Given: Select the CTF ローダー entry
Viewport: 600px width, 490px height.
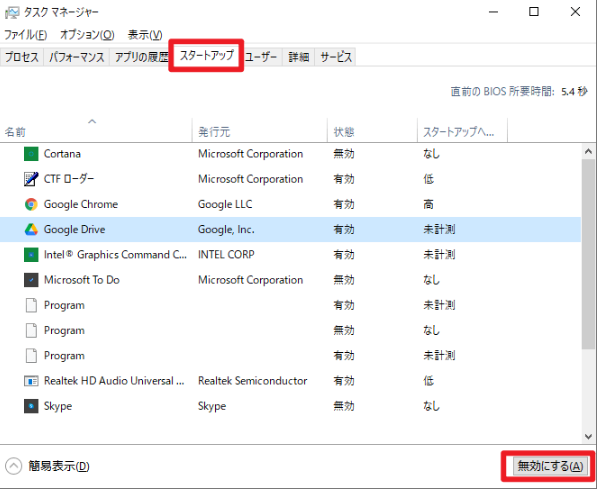Looking at the screenshot, I should [x=69, y=179].
